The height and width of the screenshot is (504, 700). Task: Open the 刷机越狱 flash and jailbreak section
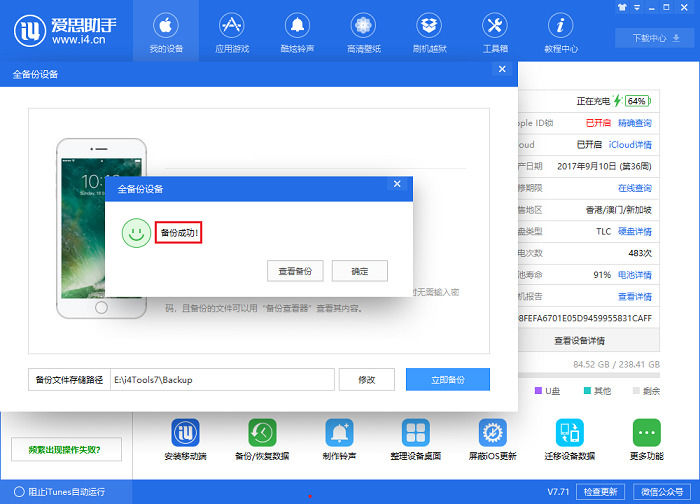click(429, 32)
